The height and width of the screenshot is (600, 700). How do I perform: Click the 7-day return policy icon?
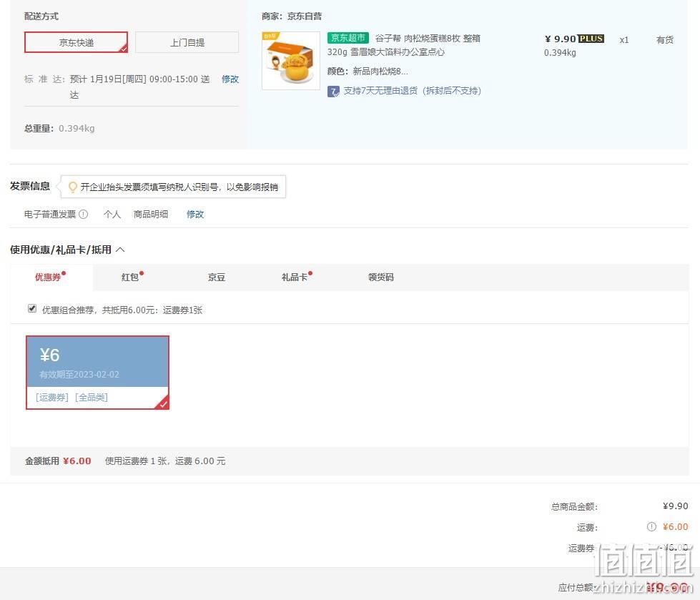pyautogui.click(x=333, y=91)
